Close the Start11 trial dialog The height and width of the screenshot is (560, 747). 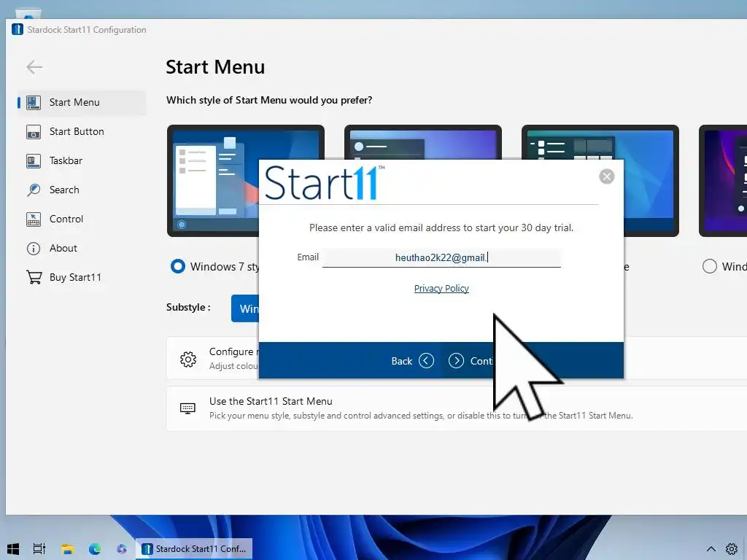click(606, 176)
